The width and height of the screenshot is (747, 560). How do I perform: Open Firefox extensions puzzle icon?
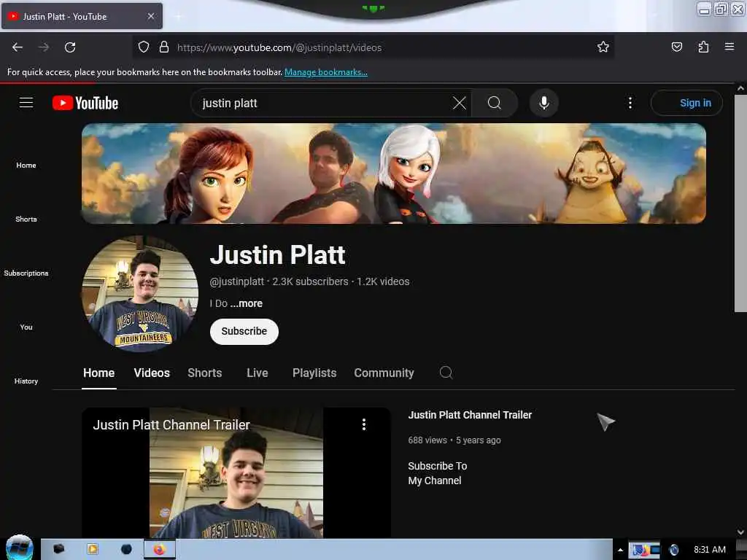(x=703, y=47)
